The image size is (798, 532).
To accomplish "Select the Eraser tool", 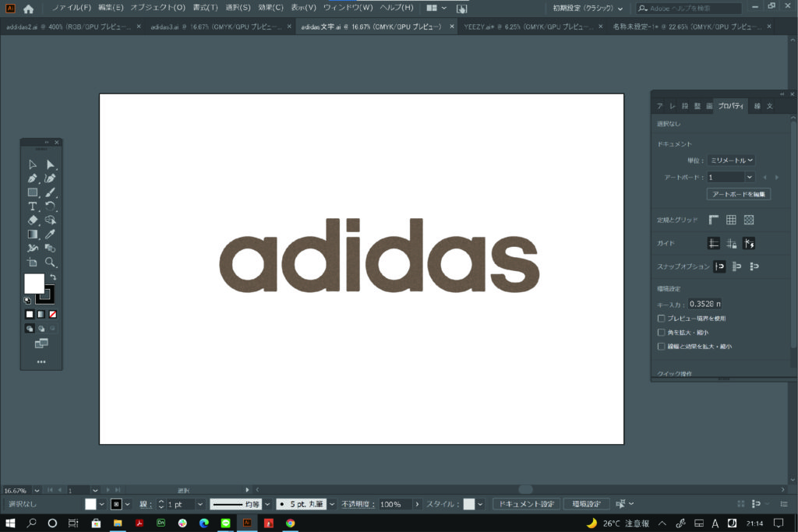I will coord(33,220).
